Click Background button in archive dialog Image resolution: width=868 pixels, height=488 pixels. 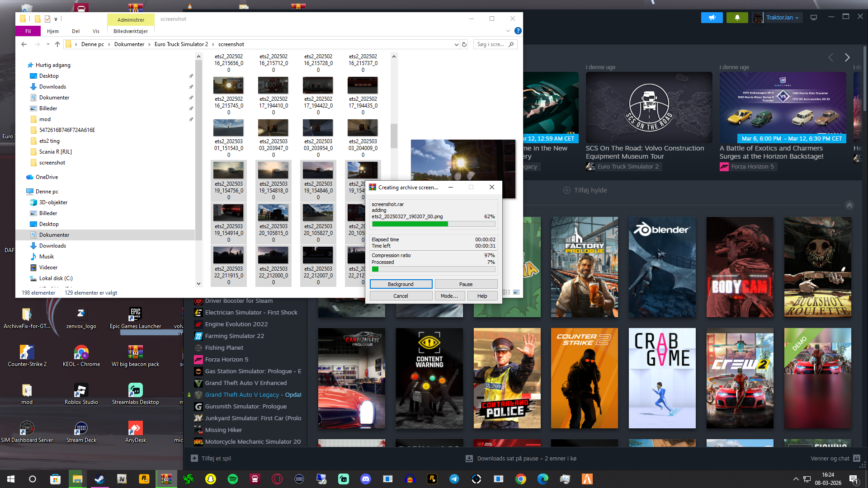[x=401, y=284]
